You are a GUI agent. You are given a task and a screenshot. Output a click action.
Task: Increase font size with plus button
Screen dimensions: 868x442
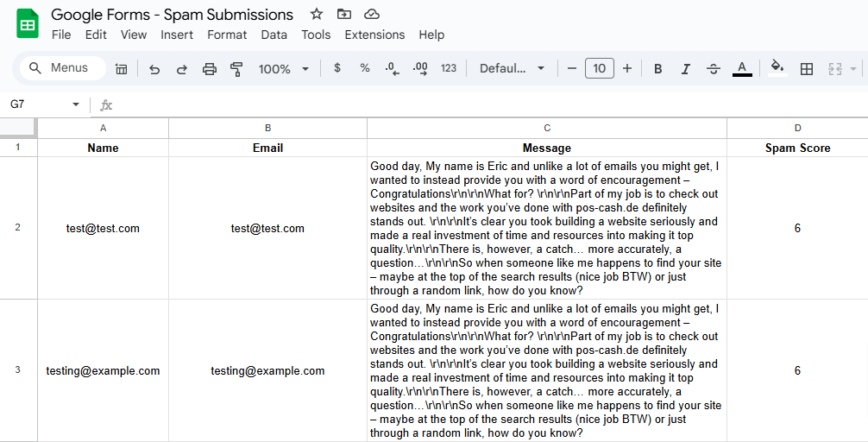coord(627,68)
